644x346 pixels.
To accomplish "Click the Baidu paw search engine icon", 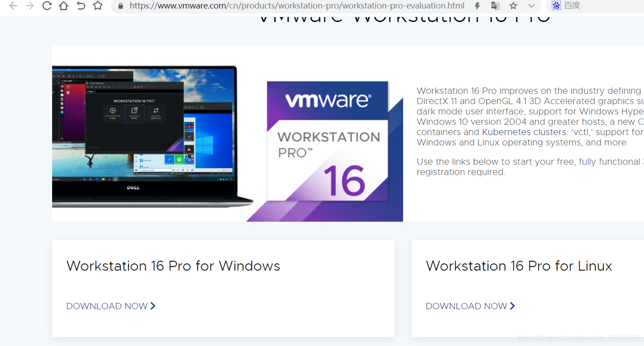I will (x=556, y=6).
